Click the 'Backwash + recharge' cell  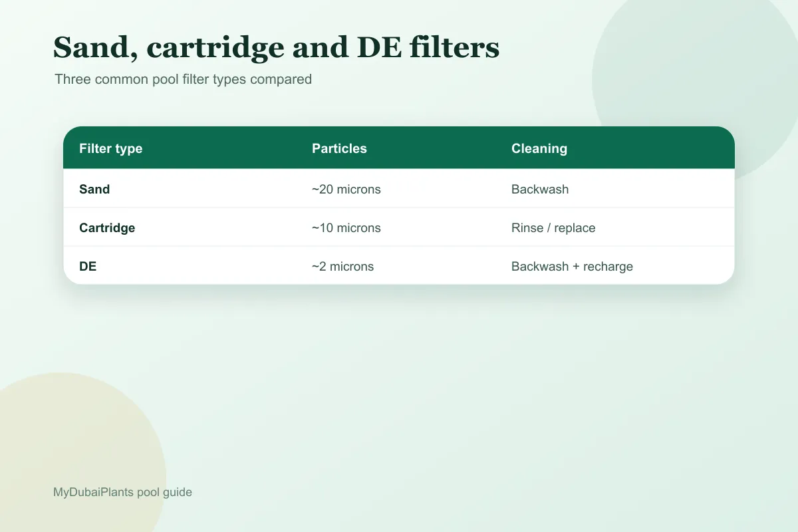point(572,266)
